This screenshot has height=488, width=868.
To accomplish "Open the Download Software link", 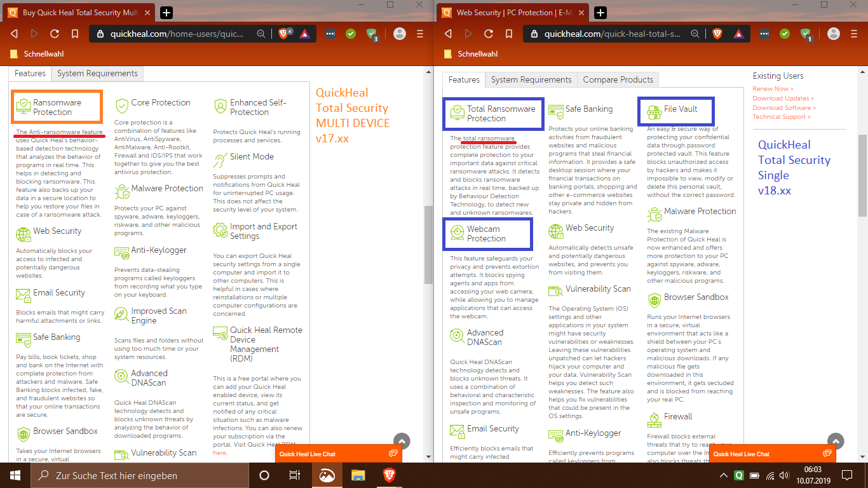I will 784,108.
